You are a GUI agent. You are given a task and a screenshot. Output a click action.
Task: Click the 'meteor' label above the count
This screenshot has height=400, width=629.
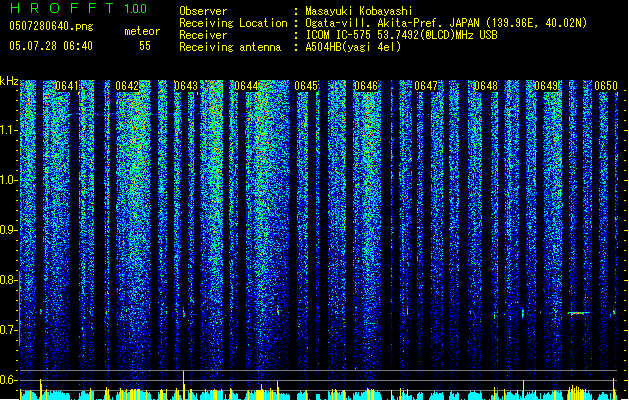pyautogui.click(x=142, y=31)
